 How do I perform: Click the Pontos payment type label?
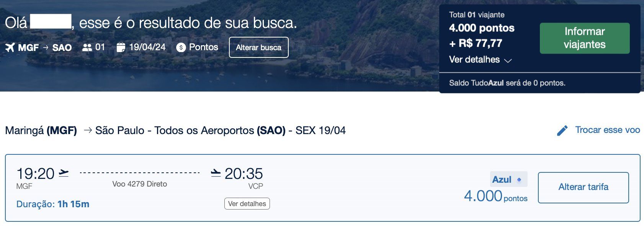coord(204,47)
